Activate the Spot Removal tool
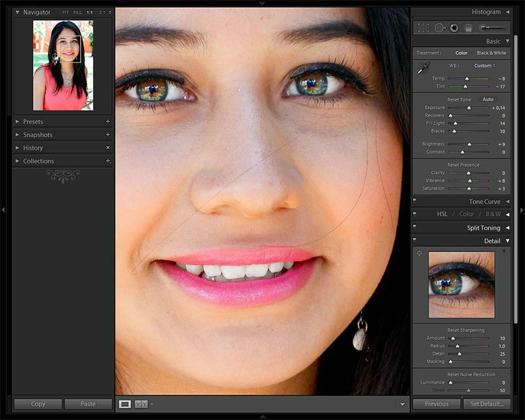Viewport: 525px width, 420px height. 439,28
